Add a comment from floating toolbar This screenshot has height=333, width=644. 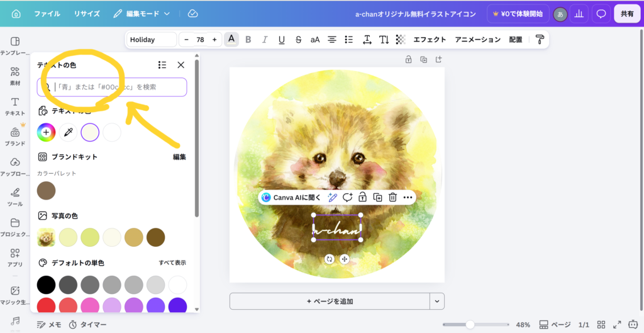(x=347, y=197)
